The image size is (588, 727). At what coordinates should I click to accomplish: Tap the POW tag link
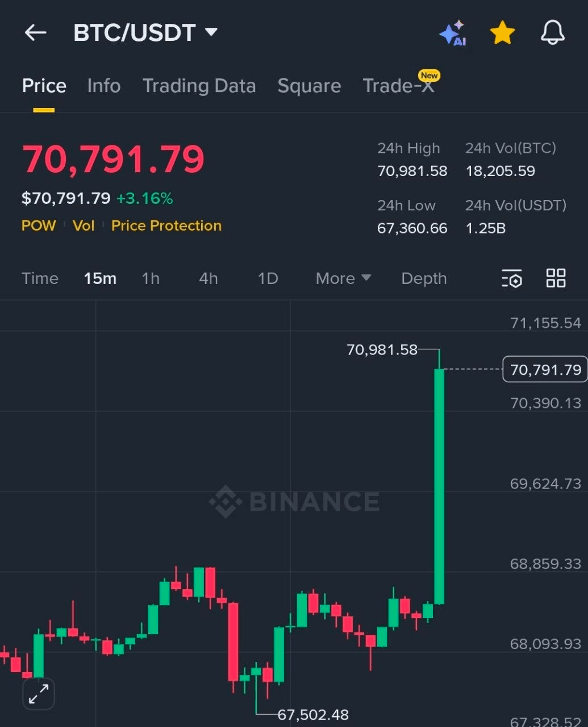(39, 225)
